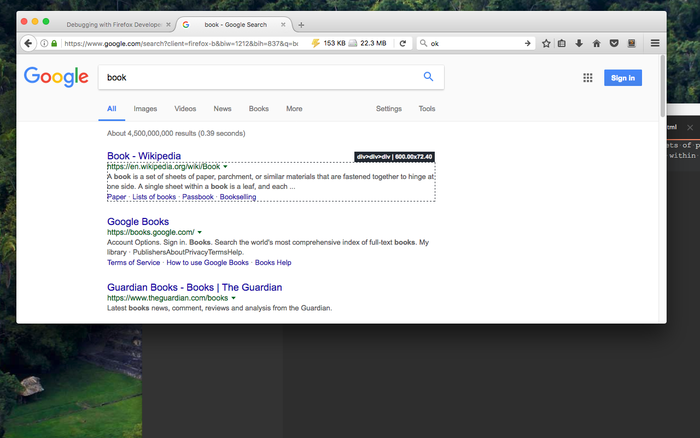Open a new tab with the plus button
This screenshot has width=700, height=438.
pyautogui.click(x=301, y=25)
